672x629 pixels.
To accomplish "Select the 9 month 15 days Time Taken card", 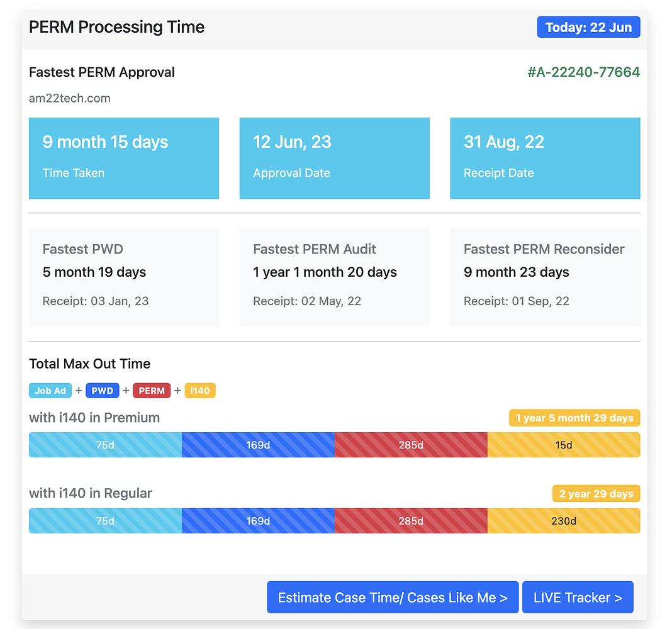I will (x=124, y=158).
